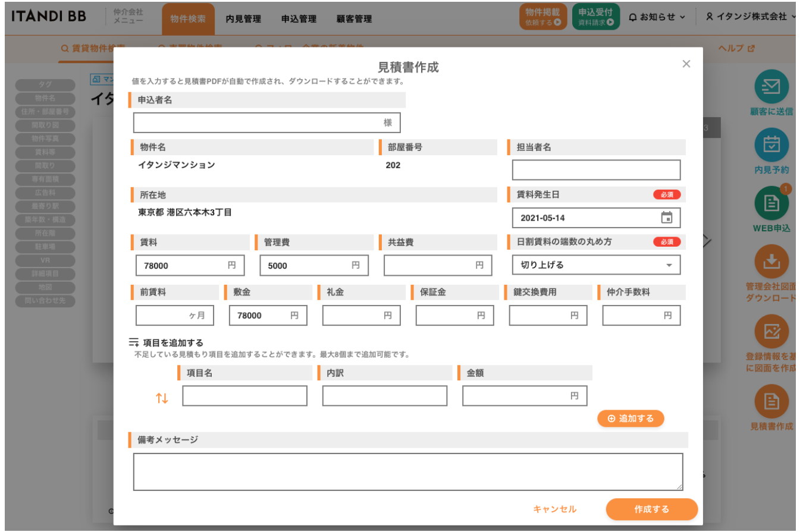Open the 申込管理 tab
803x532 pixels.
click(x=299, y=19)
